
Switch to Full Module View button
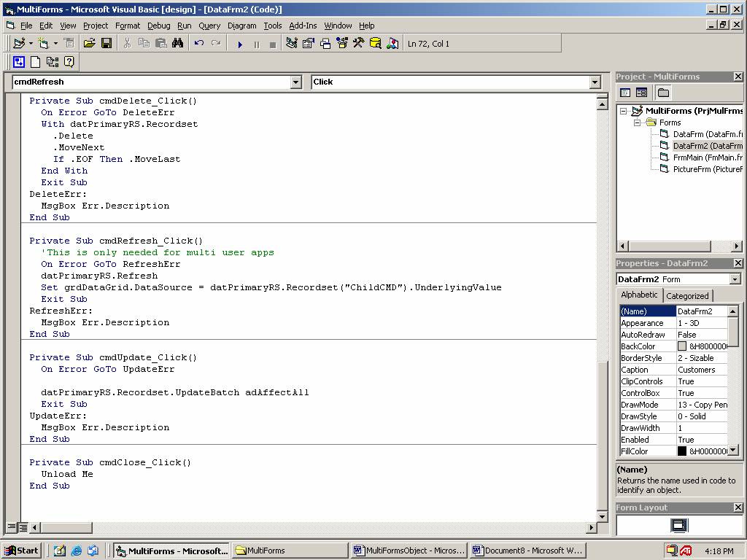tap(23, 527)
